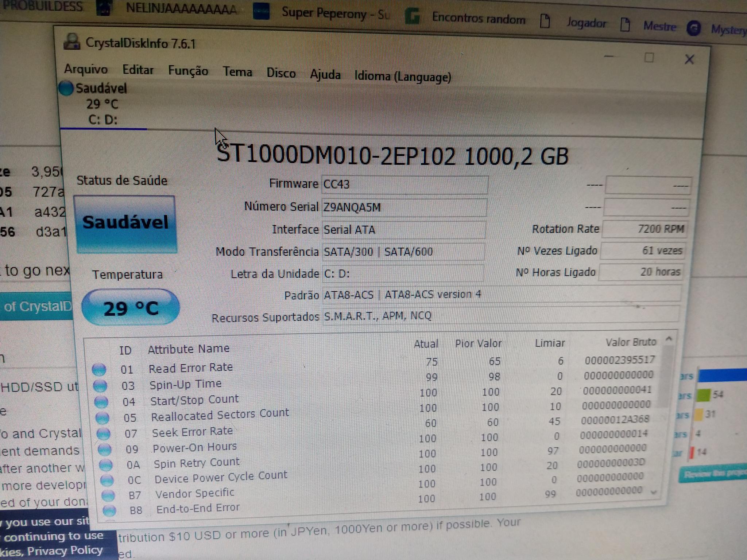747x560 pixels.
Task: Click the Firmware field showing CC43
Action: [x=405, y=184]
